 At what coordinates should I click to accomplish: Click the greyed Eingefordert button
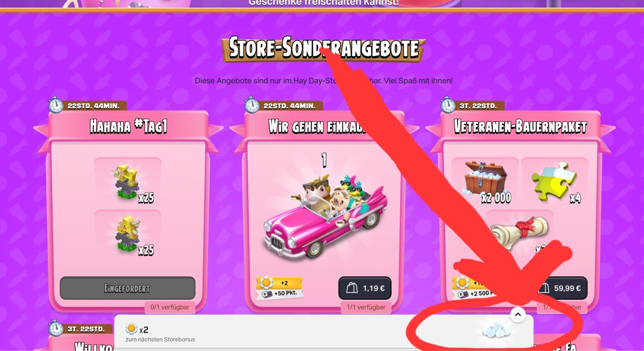point(127,288)
